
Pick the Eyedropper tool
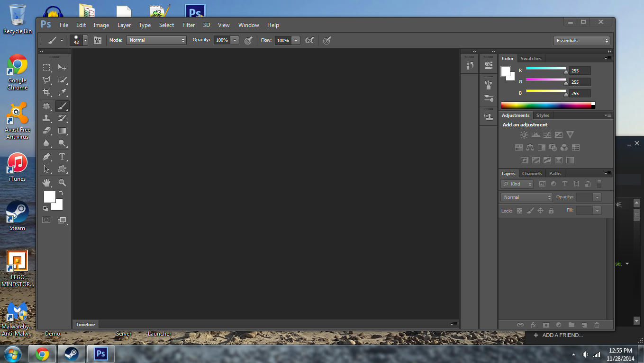tap(62, 93)
